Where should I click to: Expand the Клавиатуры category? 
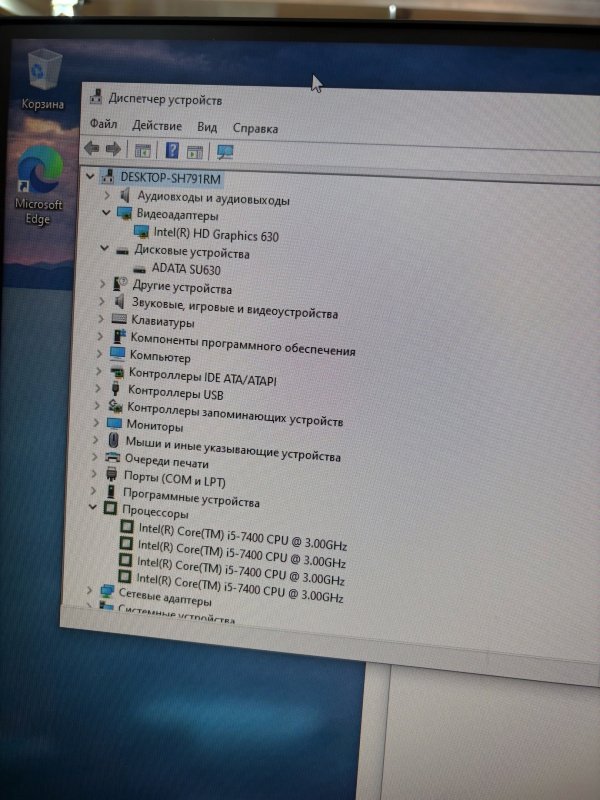(x=101, y=319)
